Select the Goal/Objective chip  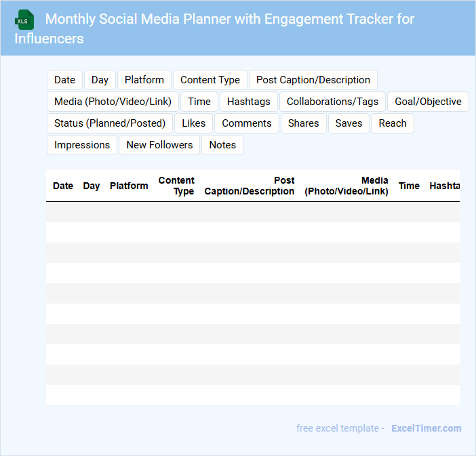[428, 102]
